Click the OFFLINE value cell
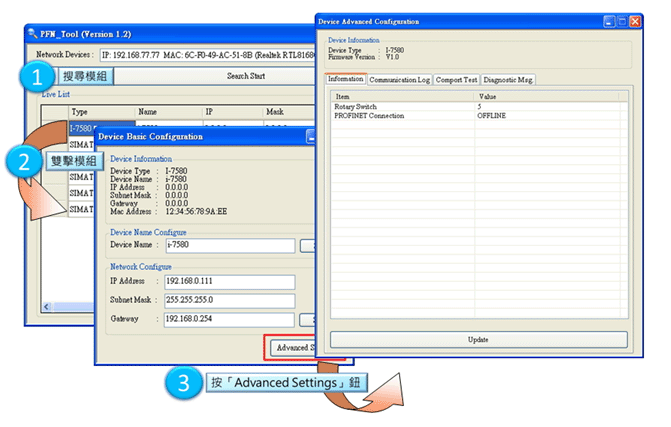This screenshot has width=671, height=427. 491,116
